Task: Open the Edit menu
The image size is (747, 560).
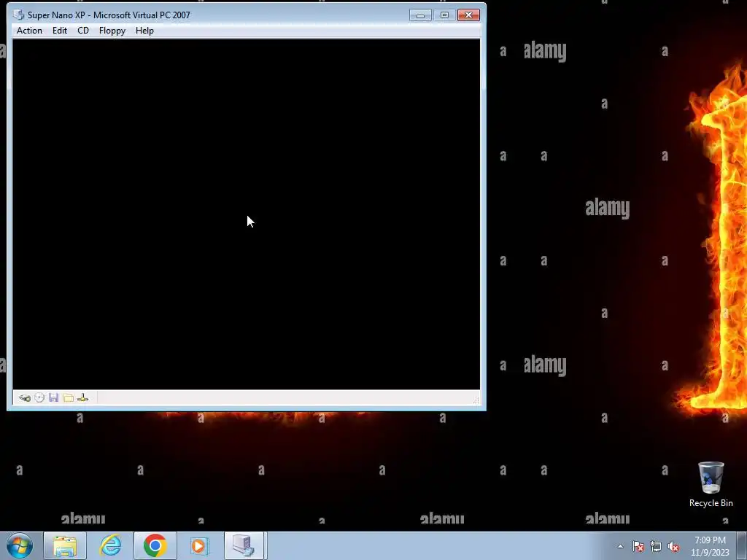Action: (60, 31)
